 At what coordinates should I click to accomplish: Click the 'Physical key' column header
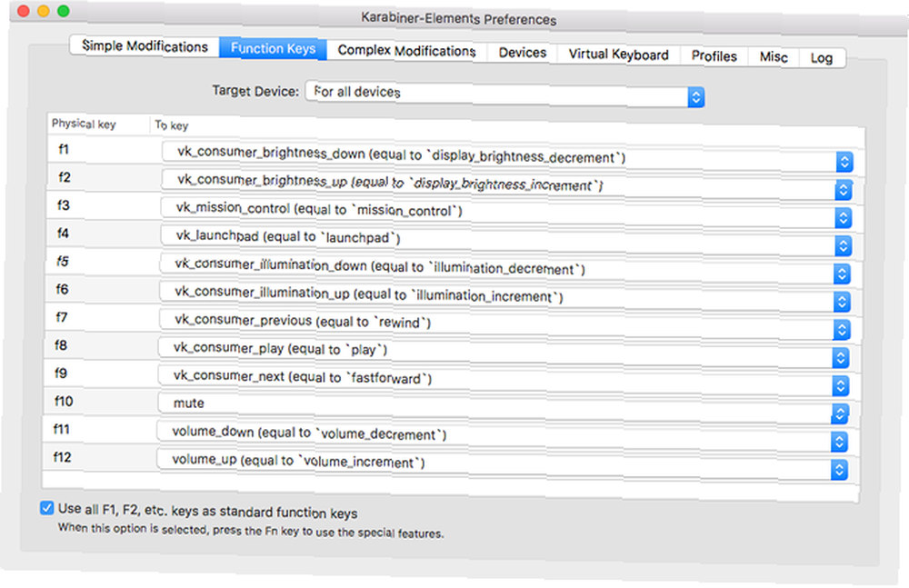[84, 124]
